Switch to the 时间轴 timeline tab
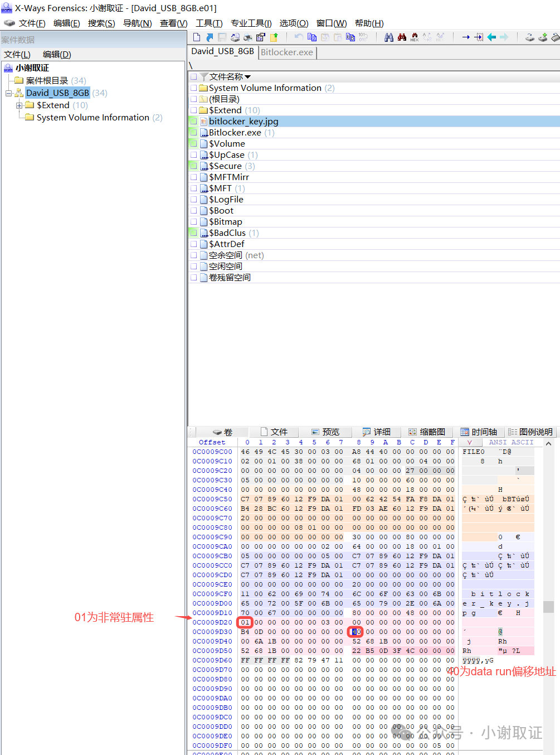560x755 pixels. click(479, 432)
